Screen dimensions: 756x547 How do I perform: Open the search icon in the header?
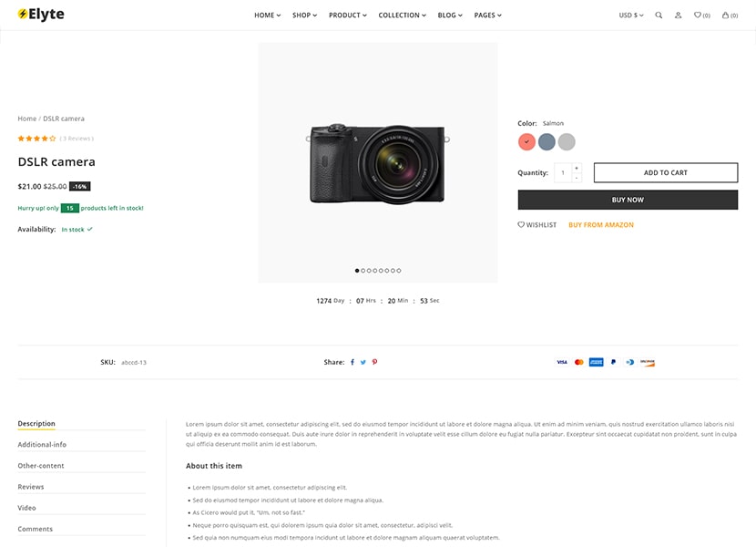coord(659,15)
